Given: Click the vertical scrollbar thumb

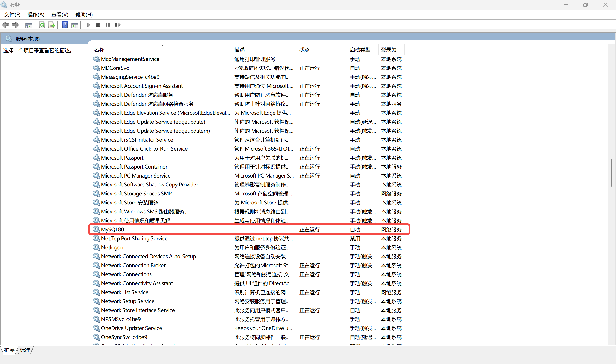Looking at the screenshot, I should [x=611, y=173].
